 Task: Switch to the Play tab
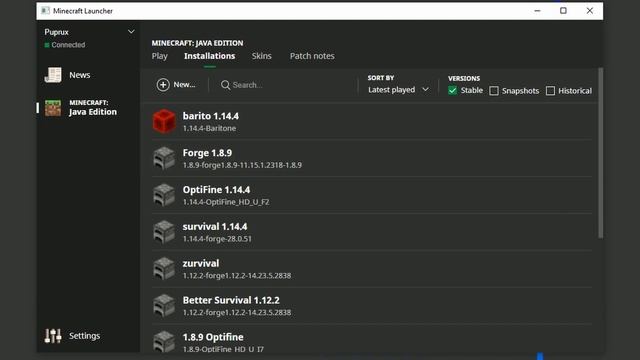coord(160,56)
